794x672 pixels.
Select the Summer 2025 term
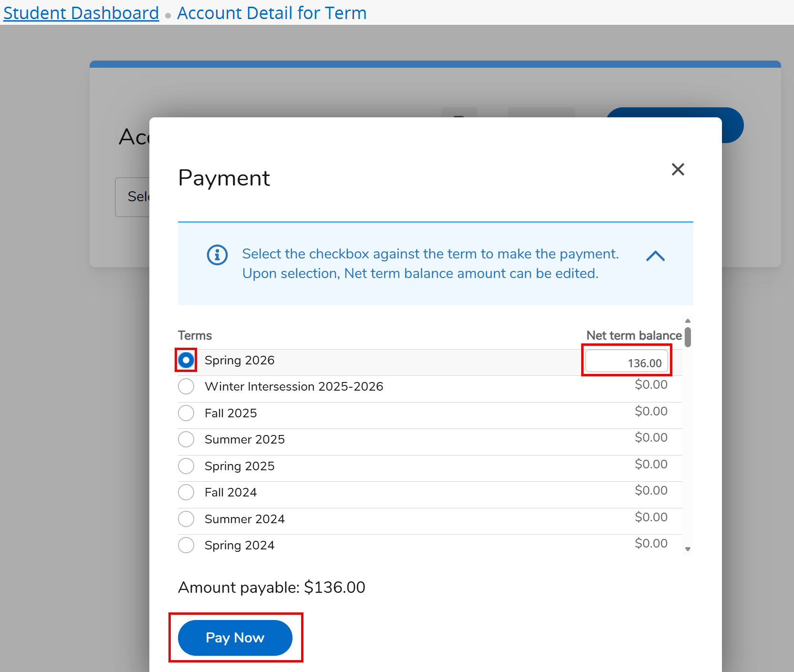tap(186, 439)
